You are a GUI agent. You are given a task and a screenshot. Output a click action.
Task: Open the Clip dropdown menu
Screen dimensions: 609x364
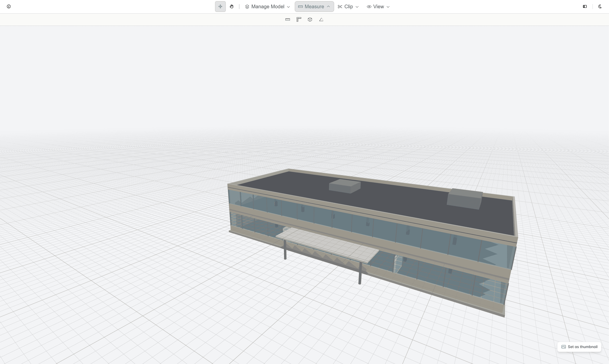(348, 7)
